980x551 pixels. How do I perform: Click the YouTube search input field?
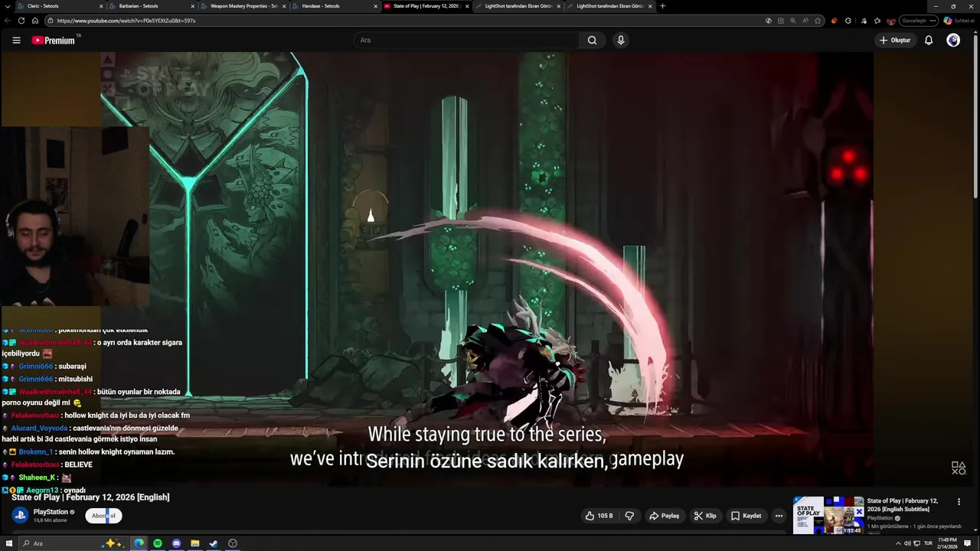467,41
